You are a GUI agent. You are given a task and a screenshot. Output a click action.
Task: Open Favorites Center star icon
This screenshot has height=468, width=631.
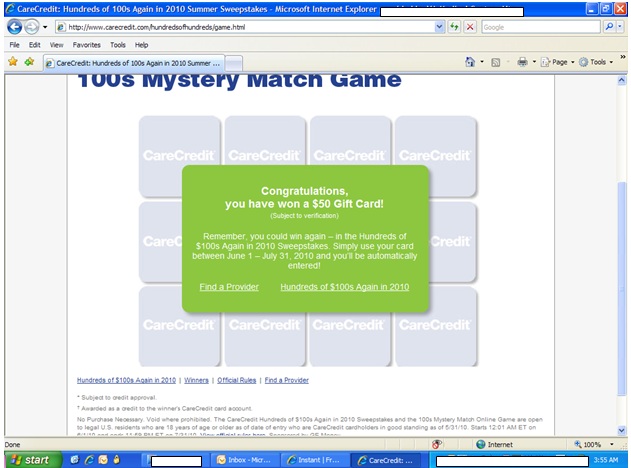13,61
